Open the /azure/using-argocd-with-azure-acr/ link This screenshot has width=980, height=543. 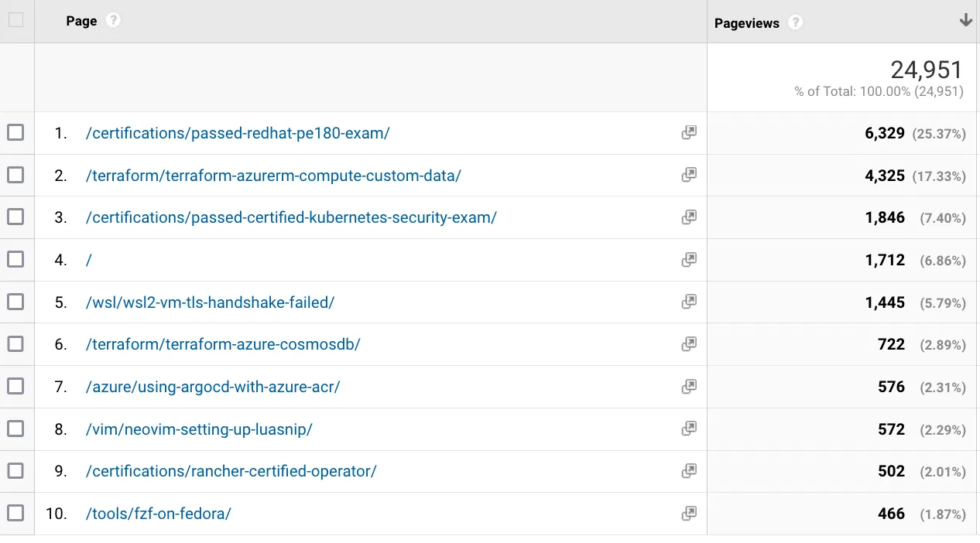click(x=213, y=386)
